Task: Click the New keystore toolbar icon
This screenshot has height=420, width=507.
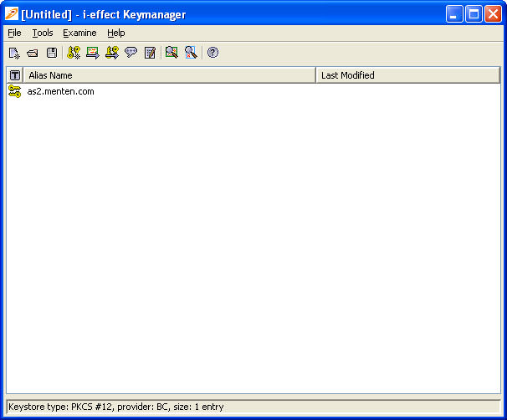Action: (x=14, y=53)
